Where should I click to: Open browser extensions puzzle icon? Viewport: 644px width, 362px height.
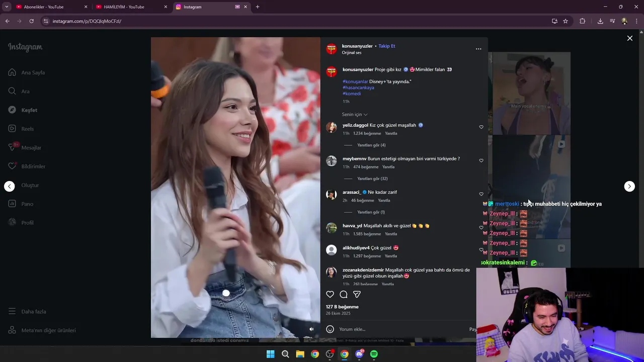coord(583,21)
